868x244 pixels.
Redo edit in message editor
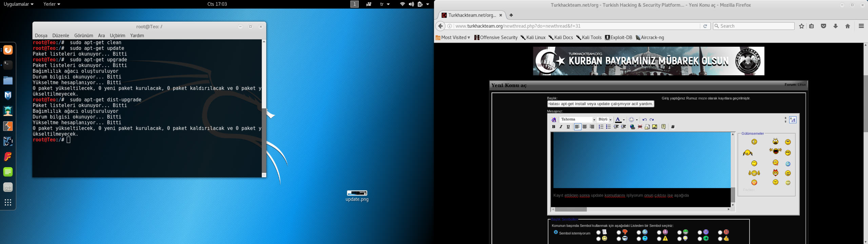click(x=652, y=120)
